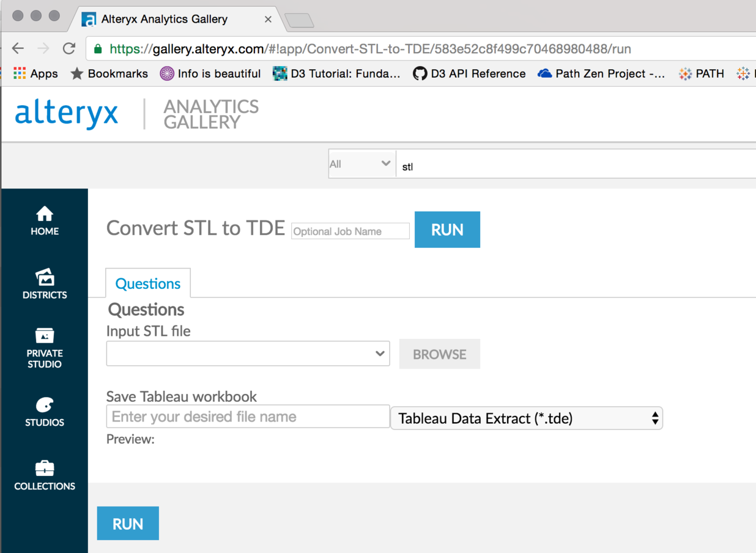Open the PATH Tableau bookmark
This screenshot has width=756, height=553.
[x=701, y=73]
